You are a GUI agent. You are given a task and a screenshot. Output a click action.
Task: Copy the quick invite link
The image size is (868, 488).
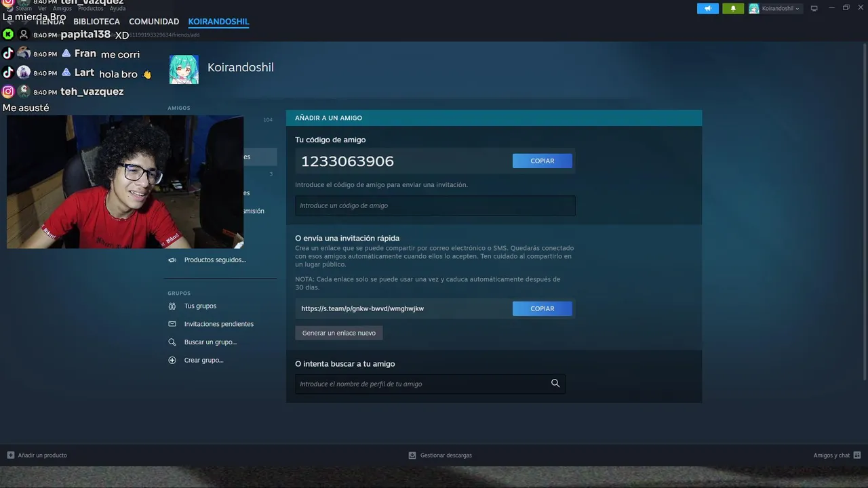542,308
